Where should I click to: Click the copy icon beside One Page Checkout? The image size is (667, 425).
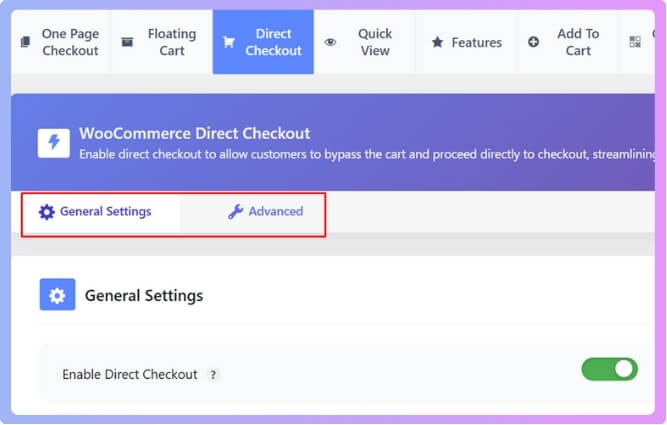[25, 42]
